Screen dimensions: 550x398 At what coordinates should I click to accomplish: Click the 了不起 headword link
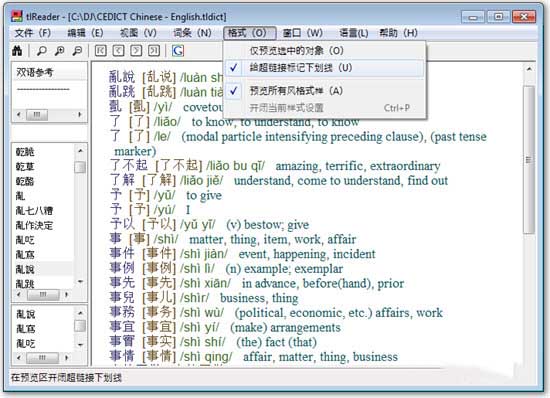[128, 166]
